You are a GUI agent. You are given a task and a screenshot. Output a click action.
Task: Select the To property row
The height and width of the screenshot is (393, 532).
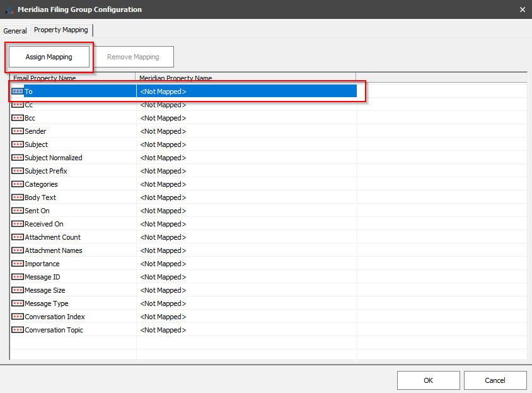coord(183,91)
